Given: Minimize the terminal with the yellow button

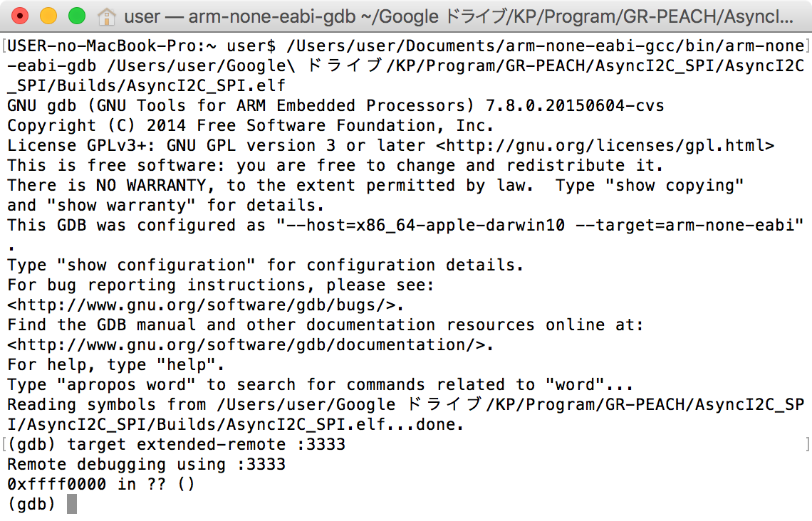Looking at the screenshot, I should 48,16.
